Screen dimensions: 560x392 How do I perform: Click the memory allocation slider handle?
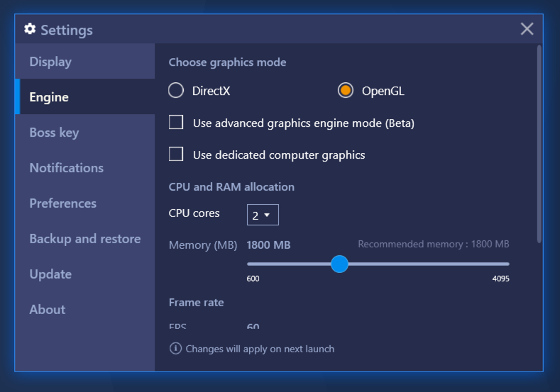point(340,264)
